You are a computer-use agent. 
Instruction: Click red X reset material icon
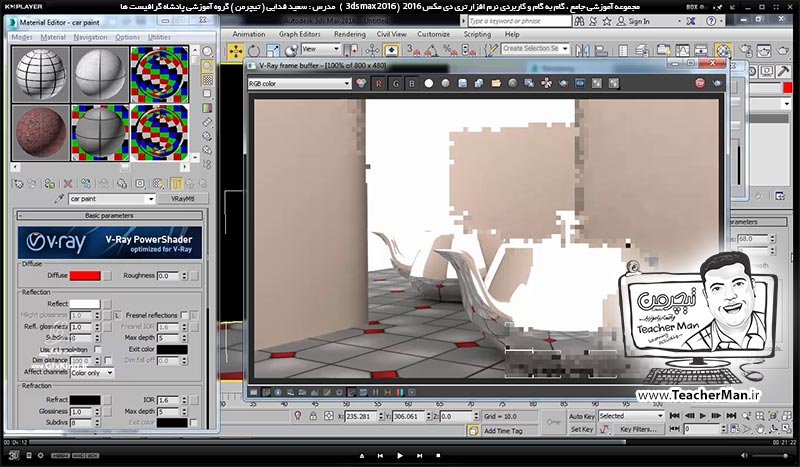click(67, 184)
